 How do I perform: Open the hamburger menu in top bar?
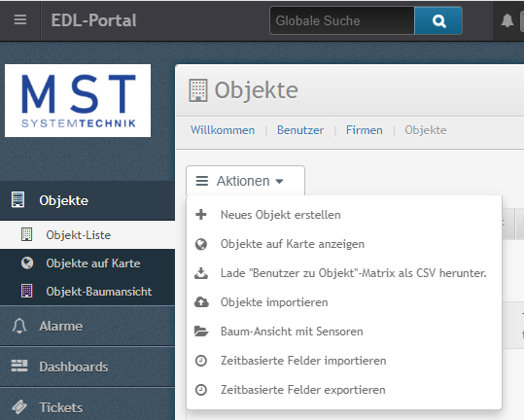coord(20,20)
